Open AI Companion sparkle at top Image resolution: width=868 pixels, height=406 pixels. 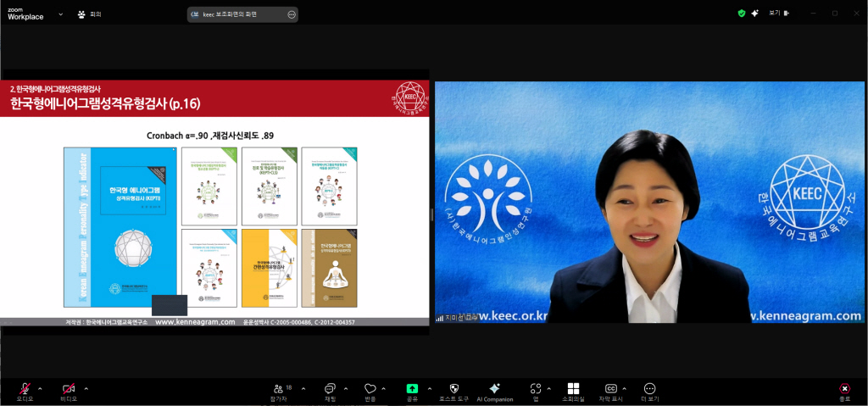point(754,14)
